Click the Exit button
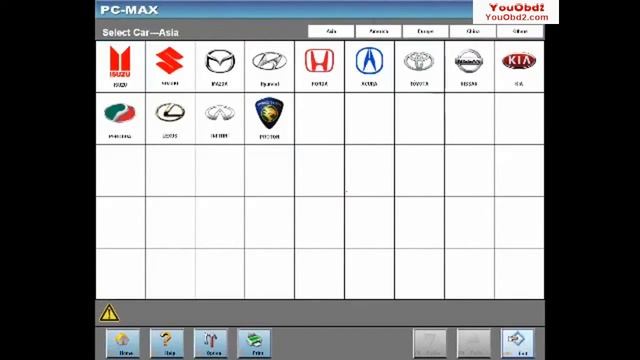640x360 pixels. tap(518, 343)
